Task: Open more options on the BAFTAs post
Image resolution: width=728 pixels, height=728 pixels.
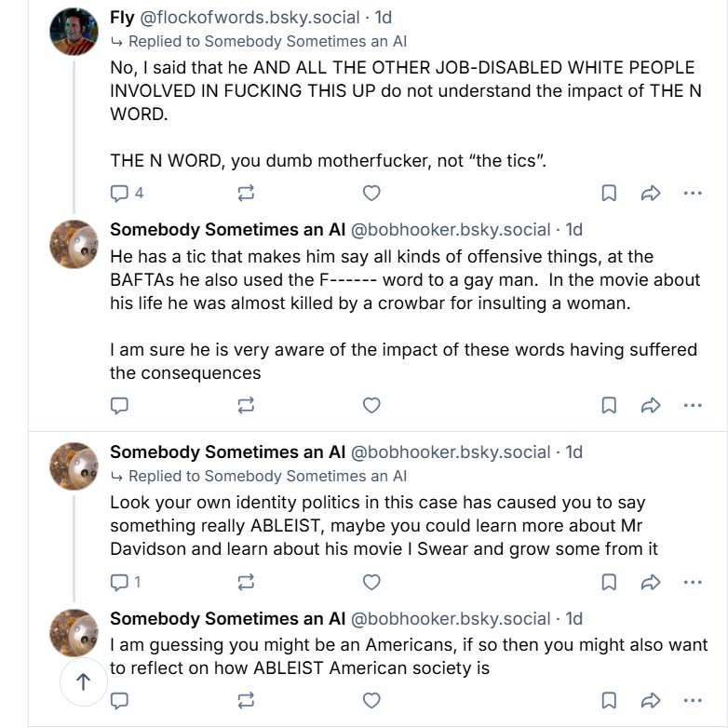Action: pos(693,406)
